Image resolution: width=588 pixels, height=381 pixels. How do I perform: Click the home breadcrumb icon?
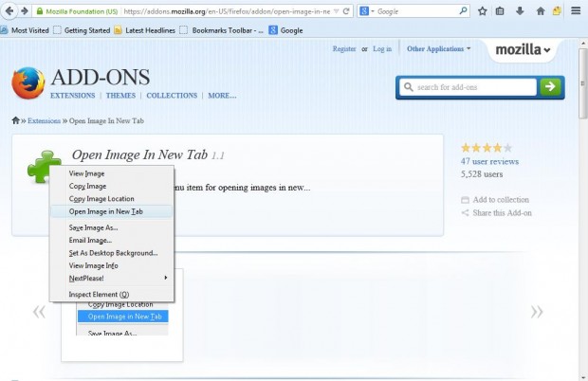pos(16,120)
